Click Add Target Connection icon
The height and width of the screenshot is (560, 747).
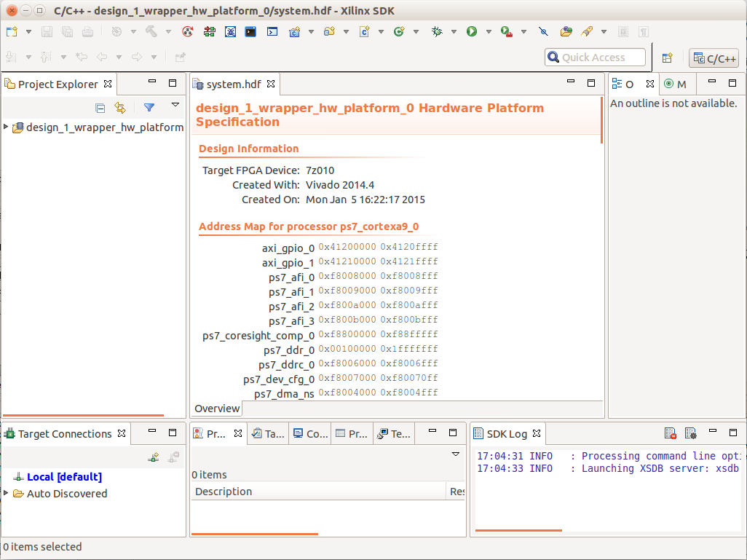click(x=154, y=457)
